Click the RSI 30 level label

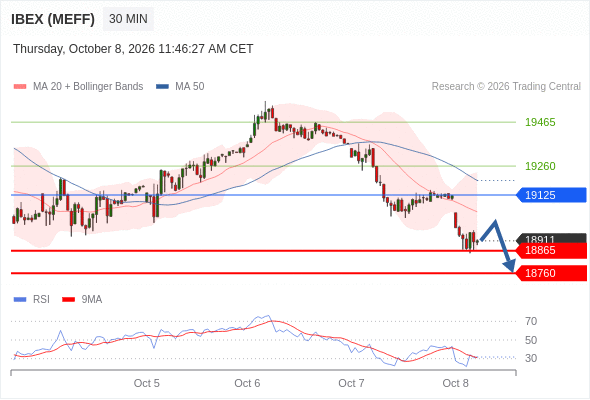531,358
